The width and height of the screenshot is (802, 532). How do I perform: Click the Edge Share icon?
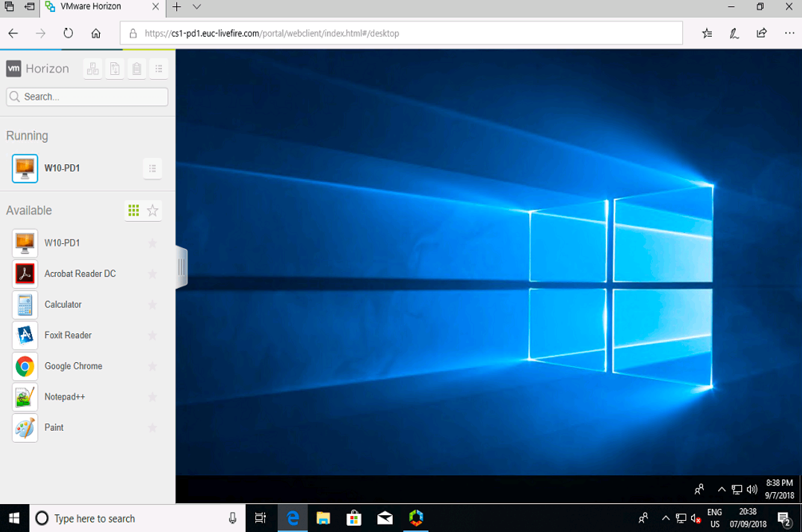point(762,33)
